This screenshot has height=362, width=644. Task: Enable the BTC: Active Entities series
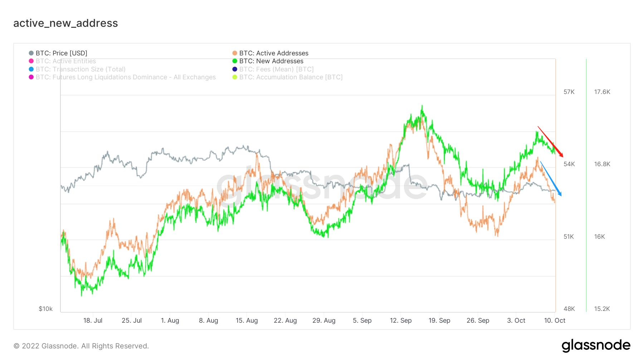pyautogui.click(x=65, y=61)
